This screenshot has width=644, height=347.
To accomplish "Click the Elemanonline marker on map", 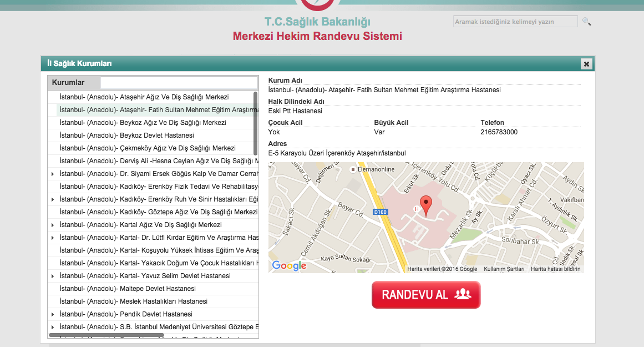I will click(x=352, y=169).
